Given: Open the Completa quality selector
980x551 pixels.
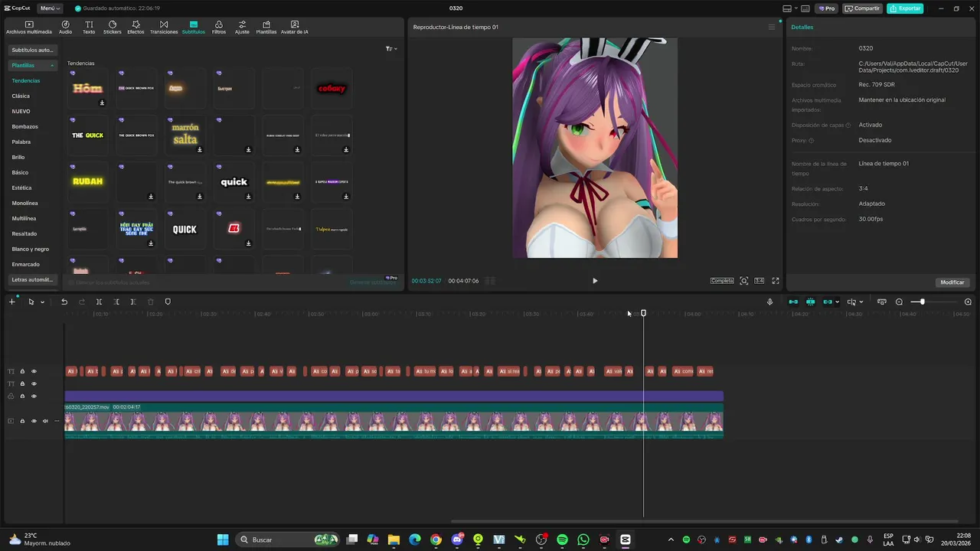Looking at the screenshot, I should [722, 281].
